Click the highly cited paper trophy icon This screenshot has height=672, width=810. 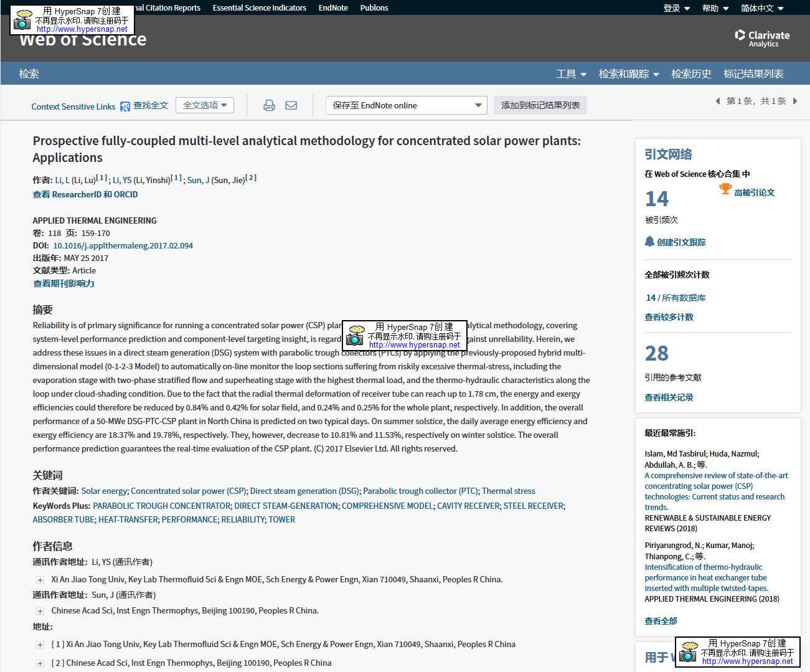point(725,189)
